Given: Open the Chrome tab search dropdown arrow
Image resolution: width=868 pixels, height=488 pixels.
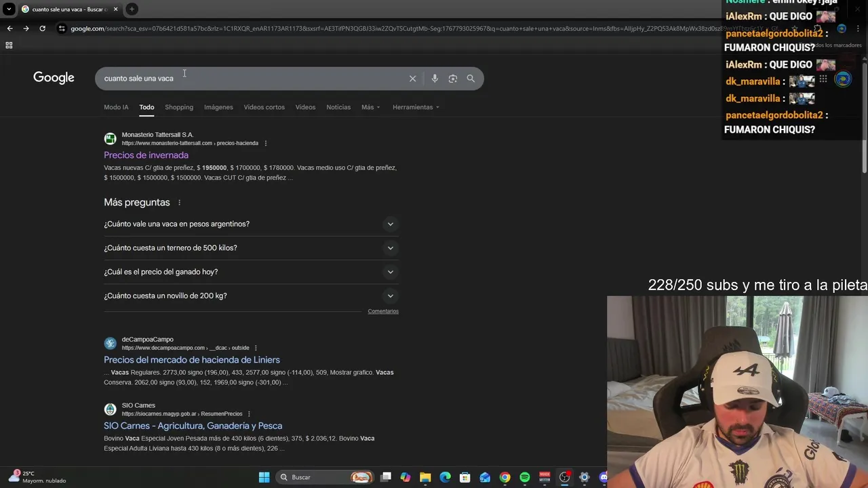Looking at the screenshot, I should (9, 9).
